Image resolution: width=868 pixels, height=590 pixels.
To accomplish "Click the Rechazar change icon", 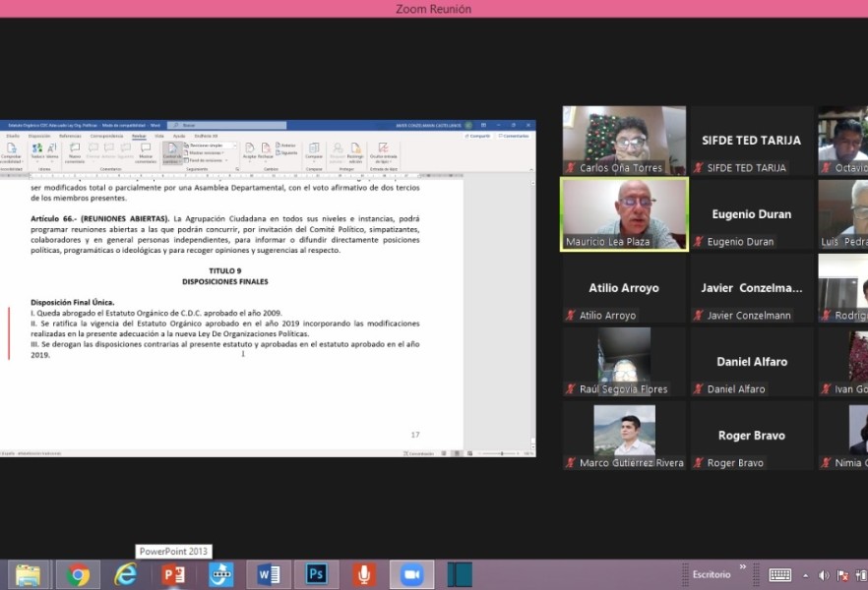I will pos(264,149).
